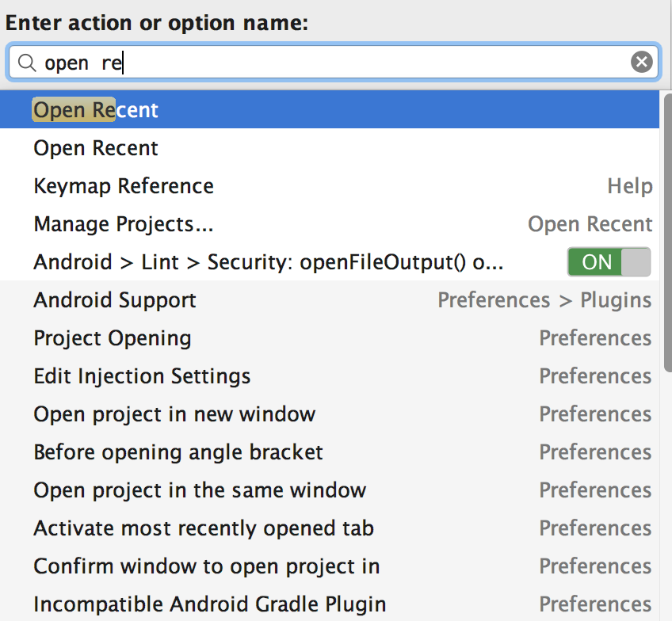
Task: Select Manage Projects... action
Action: [x=124, y=224]
